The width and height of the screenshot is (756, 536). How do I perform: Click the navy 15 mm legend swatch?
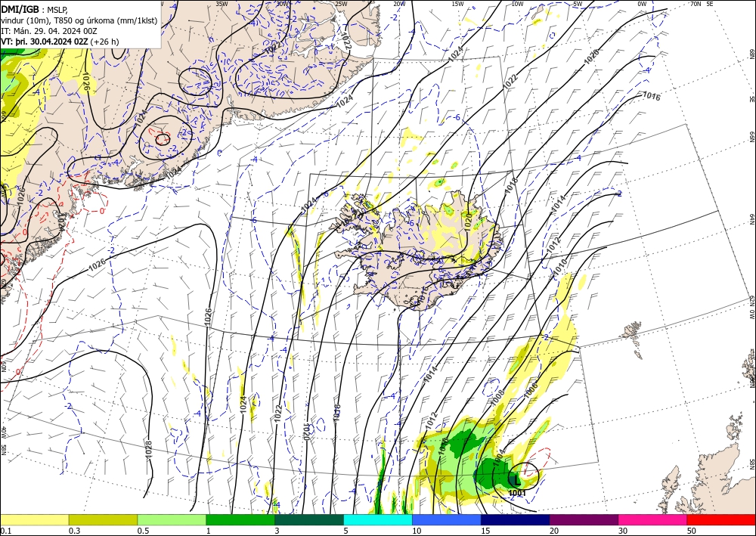(x=516, y=520)
